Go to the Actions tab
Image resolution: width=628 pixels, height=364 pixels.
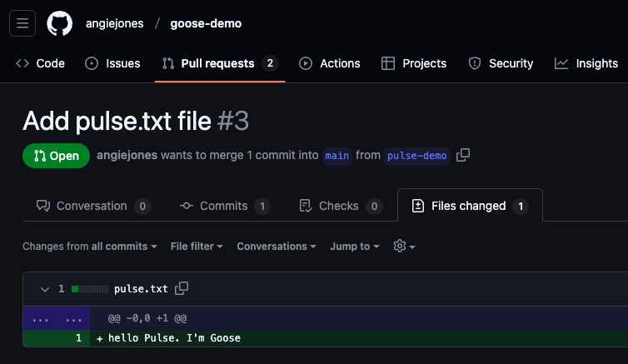click(x=329, y=63)
